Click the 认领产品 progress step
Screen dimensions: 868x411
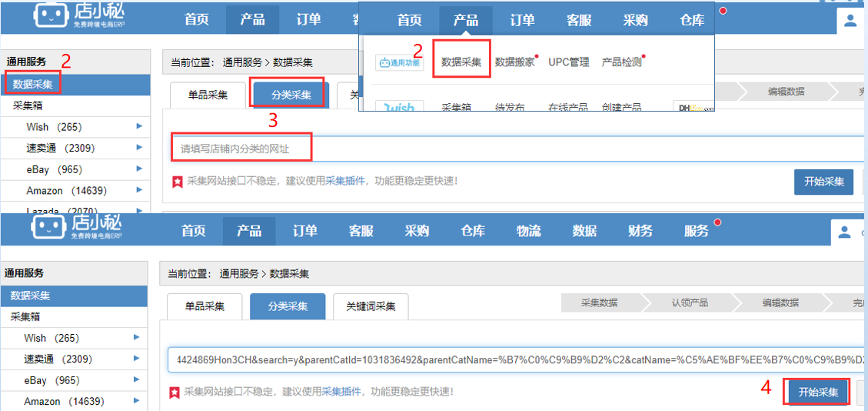pos(690,303)
